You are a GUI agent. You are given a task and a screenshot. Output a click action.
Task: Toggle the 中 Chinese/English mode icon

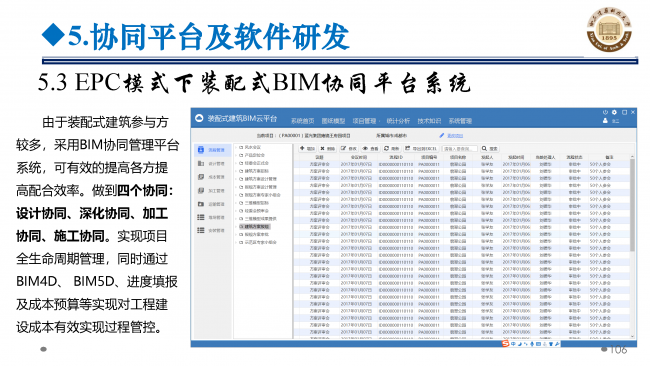tap(513, 344)
